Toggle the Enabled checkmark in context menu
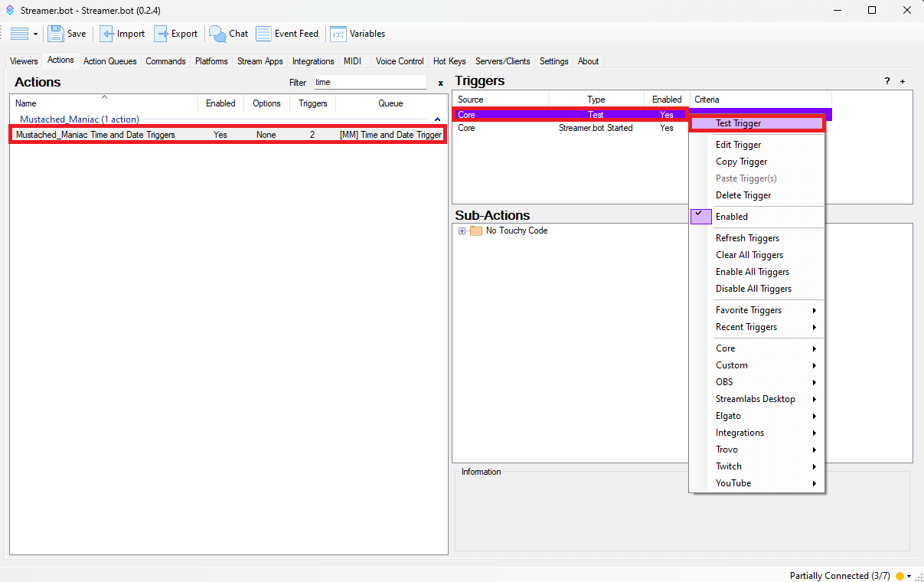924x582 pixels. pos(701,217)
